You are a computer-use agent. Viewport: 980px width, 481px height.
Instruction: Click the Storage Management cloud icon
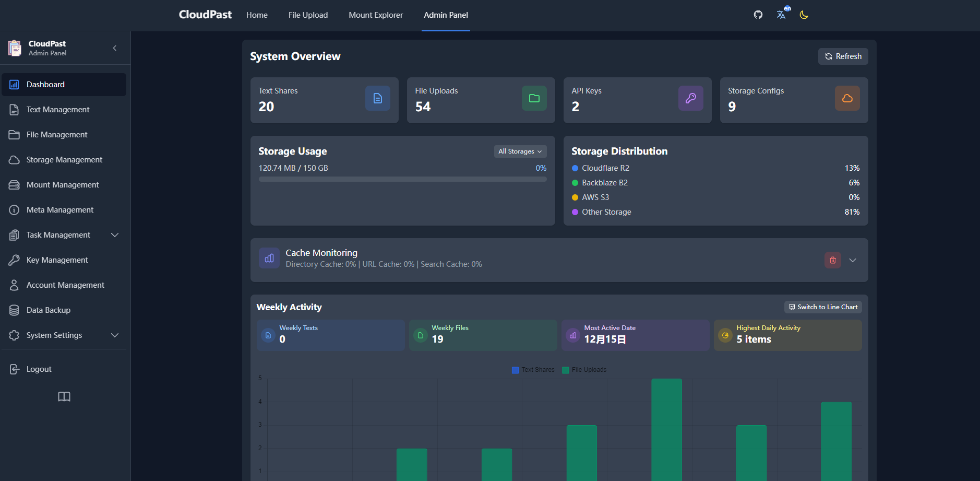(x=14, y=160)
